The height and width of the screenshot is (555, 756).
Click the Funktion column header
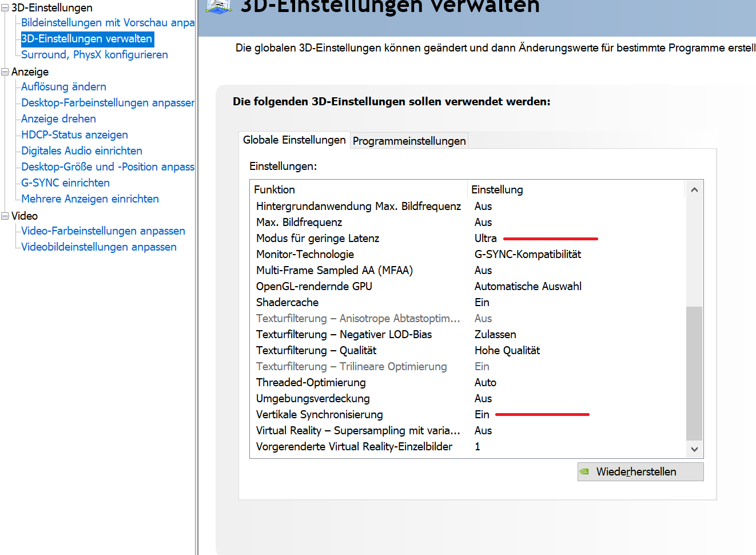[359, 189]
